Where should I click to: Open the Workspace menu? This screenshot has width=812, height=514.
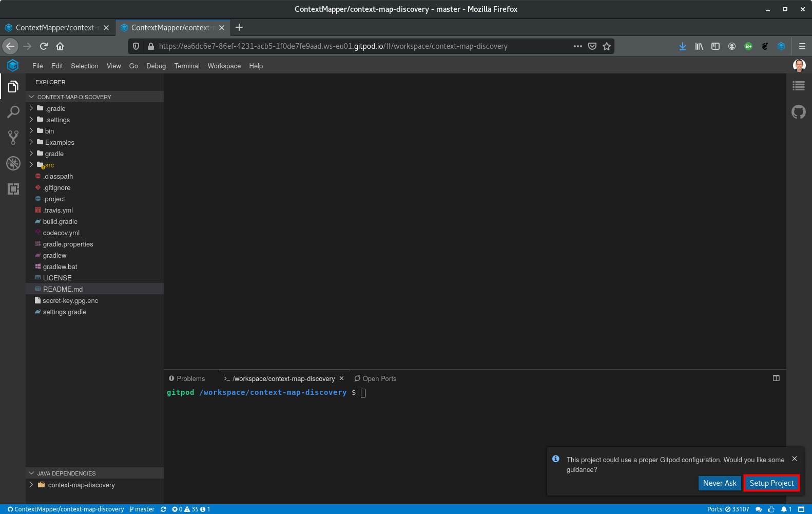point(224,66)
